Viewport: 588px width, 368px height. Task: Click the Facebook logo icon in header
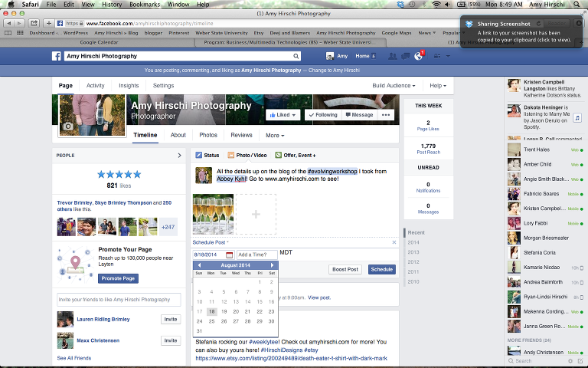pyautogui.click(x=56, y=56)
